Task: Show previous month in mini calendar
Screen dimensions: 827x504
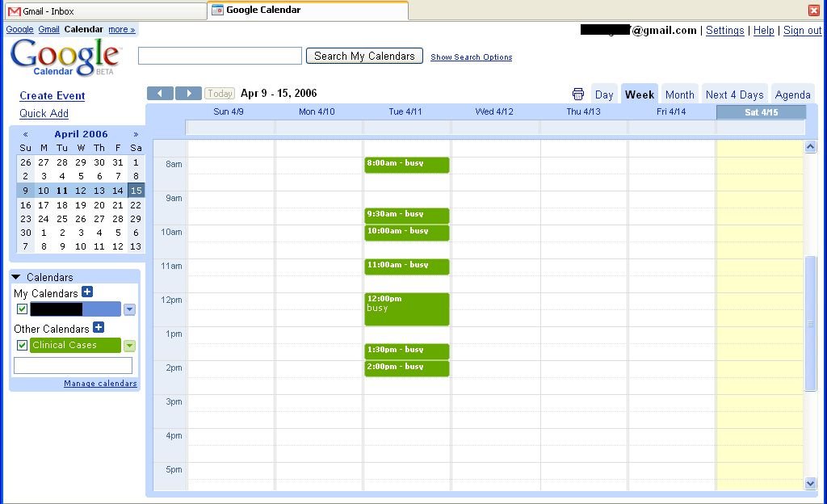Action: coord(26,134)
